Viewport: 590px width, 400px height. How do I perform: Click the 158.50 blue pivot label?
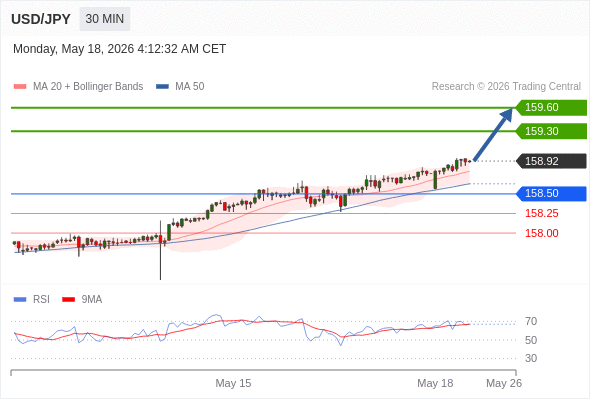551,193
